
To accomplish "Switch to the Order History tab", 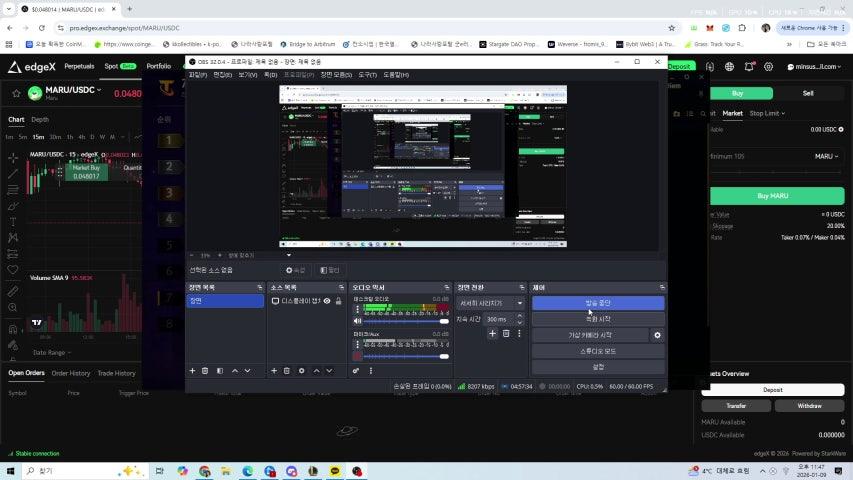I will tap(71, 373).
